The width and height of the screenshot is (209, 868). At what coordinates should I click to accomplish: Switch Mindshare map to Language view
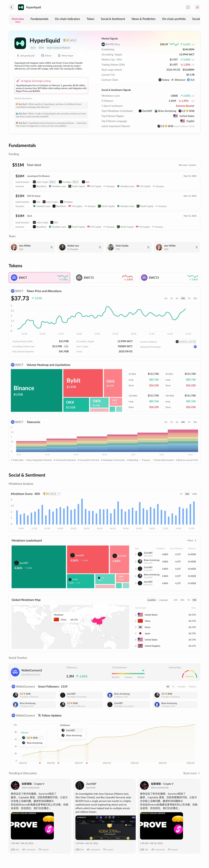pyautogui.click(x=163, y=600)
